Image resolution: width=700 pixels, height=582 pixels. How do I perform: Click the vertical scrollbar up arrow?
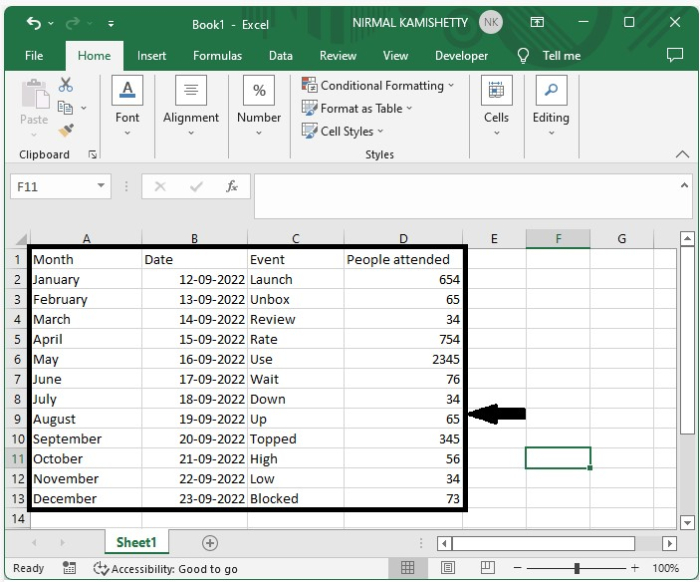click(x=687, y=239)
